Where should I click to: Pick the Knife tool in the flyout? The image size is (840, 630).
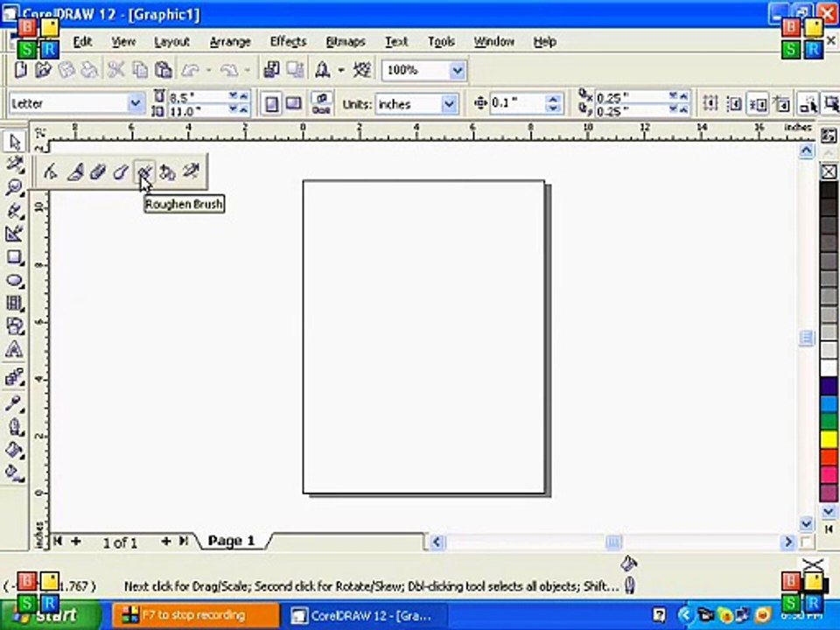pos(75,171)
